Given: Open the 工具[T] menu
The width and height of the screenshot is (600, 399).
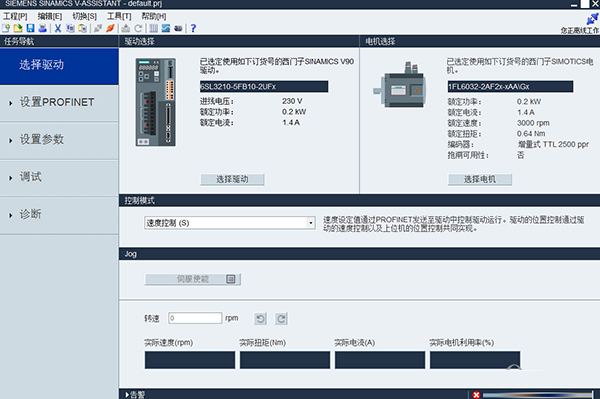Looking at the screenshot, I should pos(119,16).
